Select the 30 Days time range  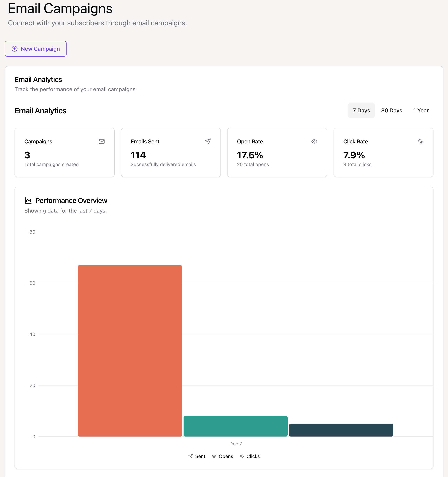click(391, 111)
